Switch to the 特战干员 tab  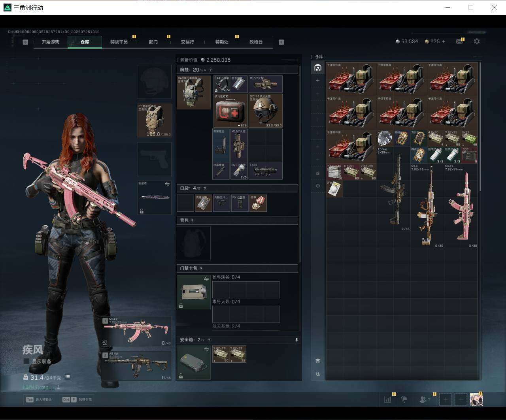119,42
